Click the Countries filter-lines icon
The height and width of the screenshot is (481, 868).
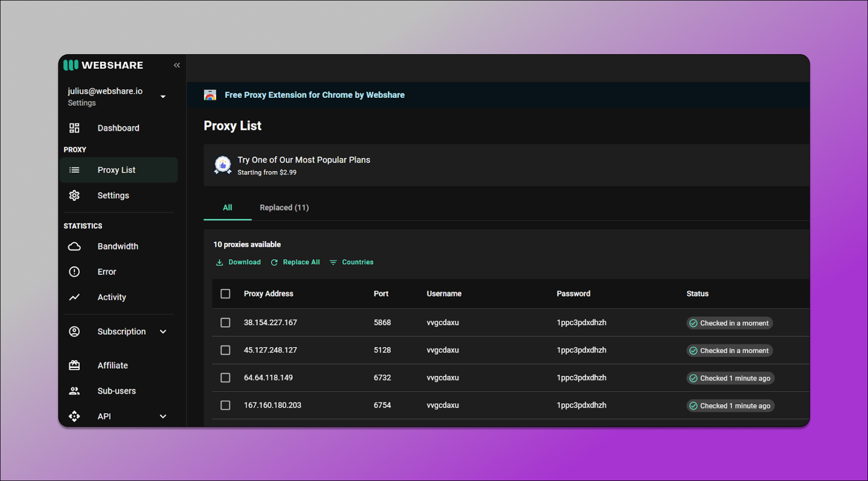tap(333, 262)
